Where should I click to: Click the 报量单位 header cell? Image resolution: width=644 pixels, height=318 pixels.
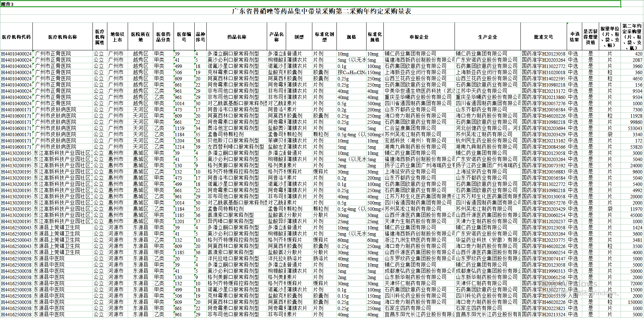point(610,37)
